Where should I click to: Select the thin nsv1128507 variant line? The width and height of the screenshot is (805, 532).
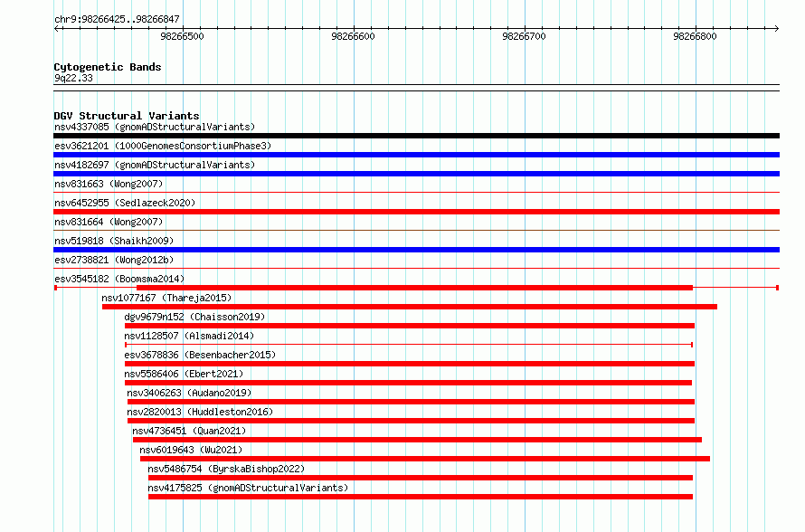point(409,345)
